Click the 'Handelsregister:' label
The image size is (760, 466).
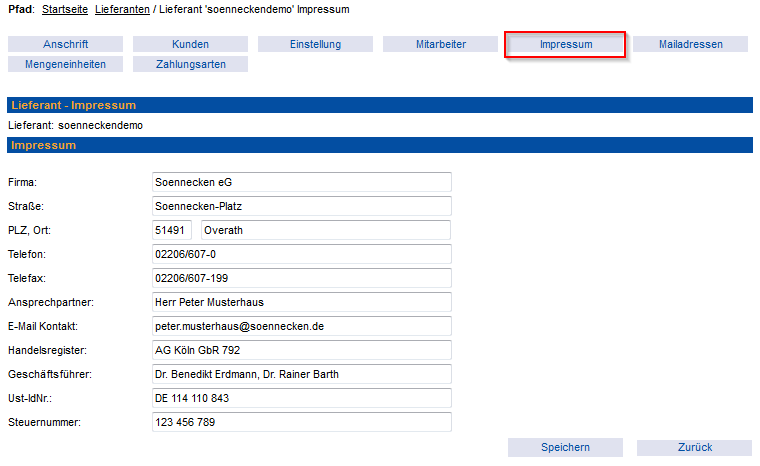point(48,350)
